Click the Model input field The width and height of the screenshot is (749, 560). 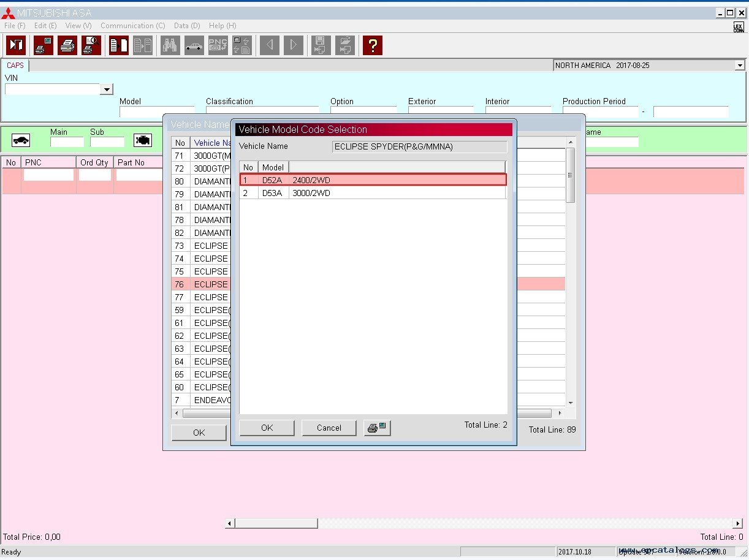158,112
